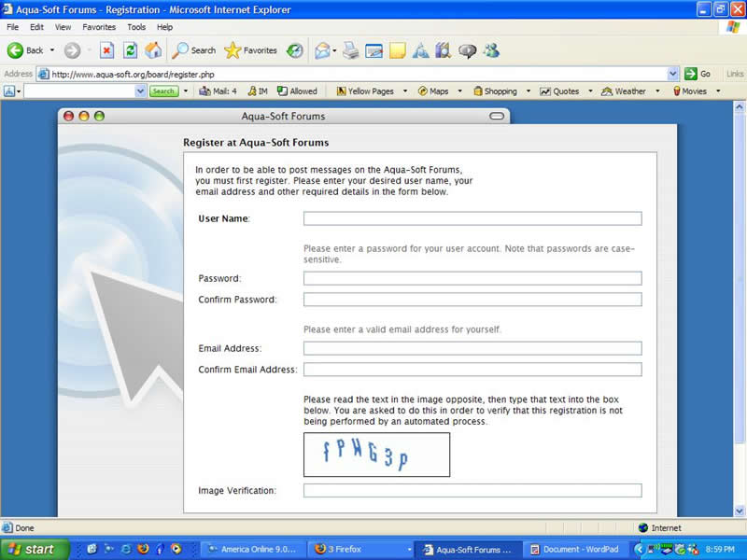This screenshot has height=560, width=747.
Task: Expand the Weather dropdown arrow
Action: point(657,91)
